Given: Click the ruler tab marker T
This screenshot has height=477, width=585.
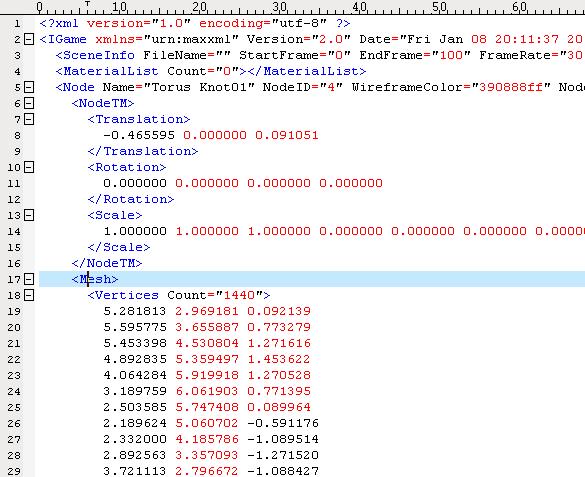Looking at the screenshot, I should (88, 4).
